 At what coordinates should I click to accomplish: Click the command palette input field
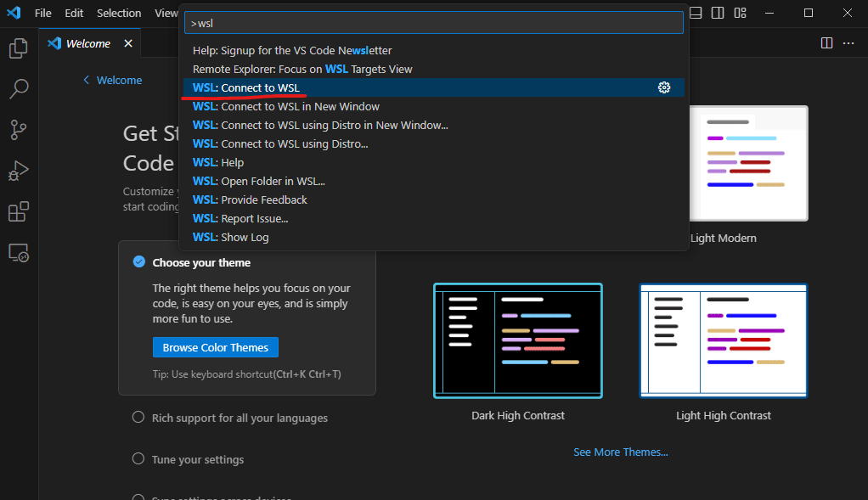pos(434,23)
